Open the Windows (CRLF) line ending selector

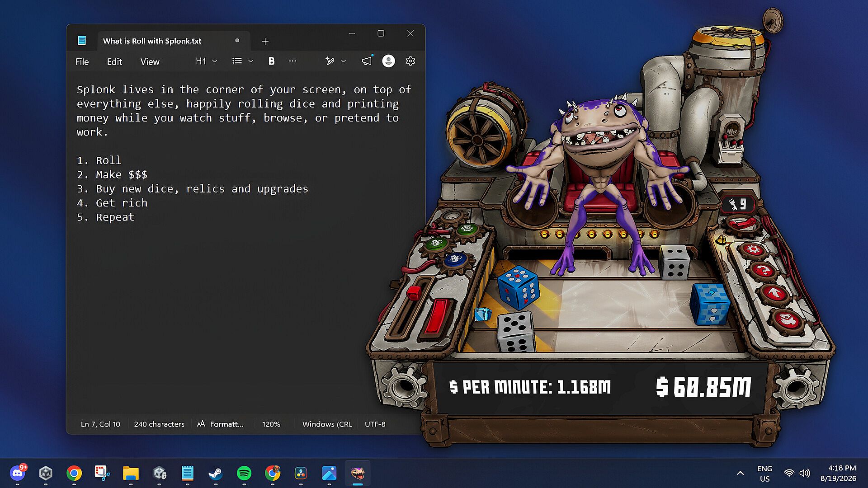pos(327,424)
